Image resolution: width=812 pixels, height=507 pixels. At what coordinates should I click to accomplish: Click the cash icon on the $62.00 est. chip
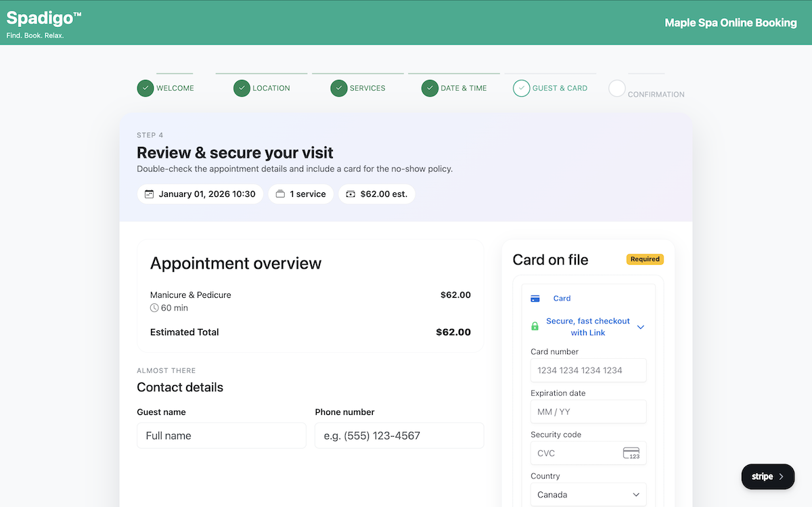pos(351,194)
